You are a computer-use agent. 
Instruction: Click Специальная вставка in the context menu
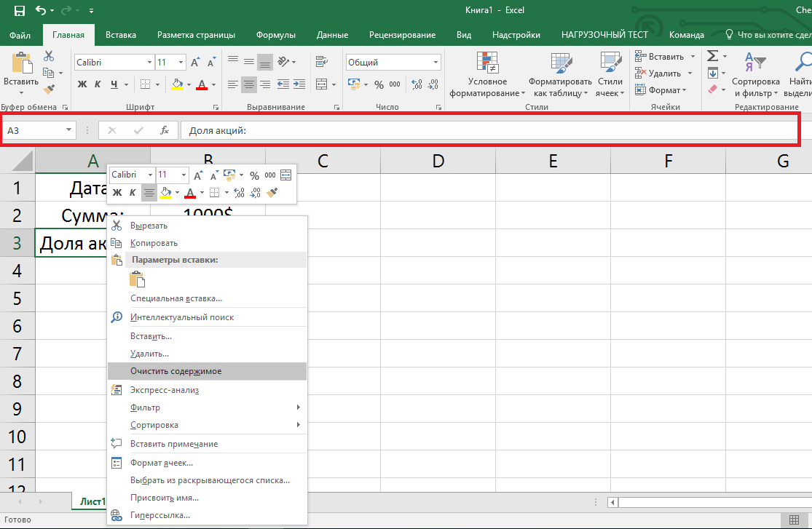(x=175, y=298)
